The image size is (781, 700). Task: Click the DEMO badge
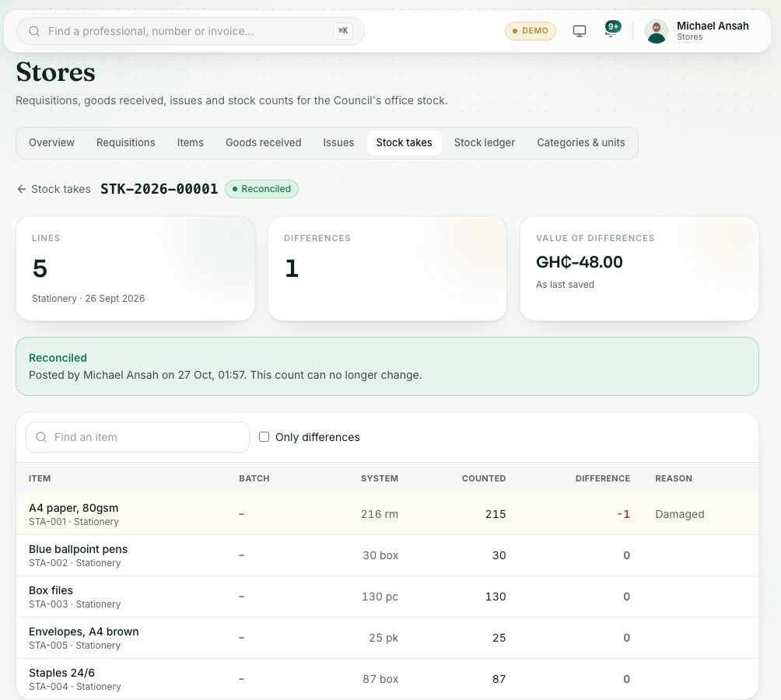pos(530,31)
